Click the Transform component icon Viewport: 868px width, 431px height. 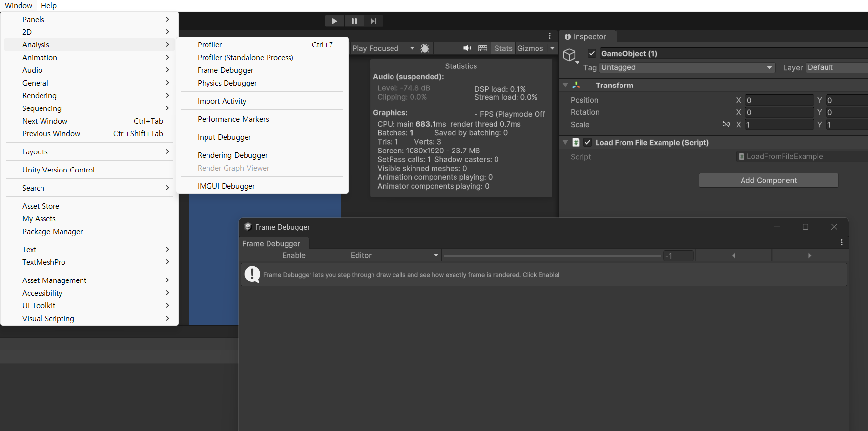point(577,85)
